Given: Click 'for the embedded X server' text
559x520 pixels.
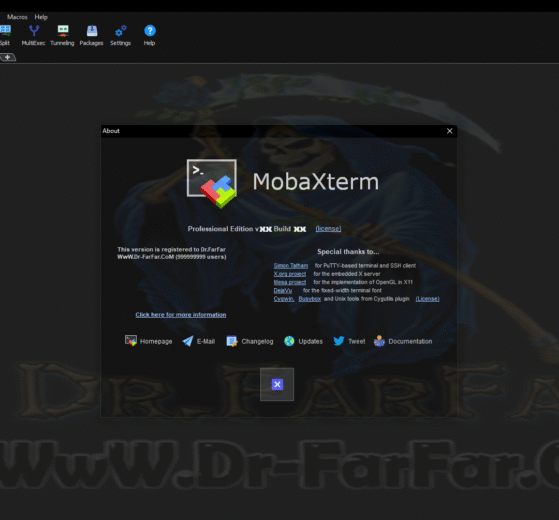Looking at the screenshot, I should 347,274.
